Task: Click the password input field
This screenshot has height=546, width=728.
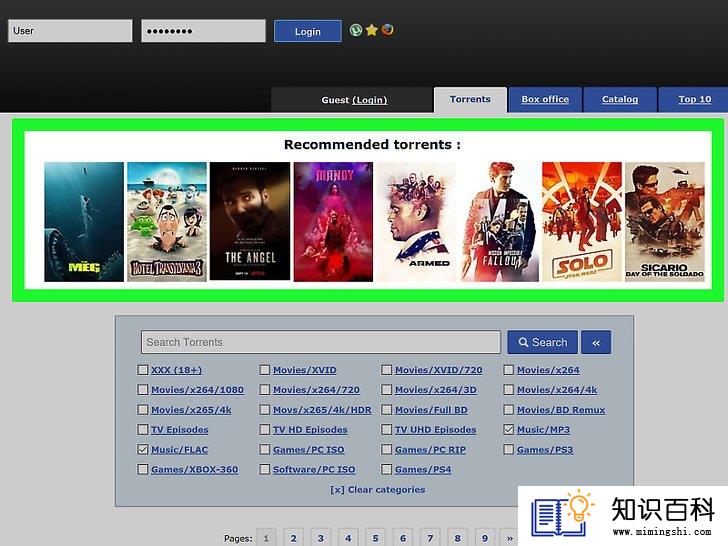Action: pos(203,31)
